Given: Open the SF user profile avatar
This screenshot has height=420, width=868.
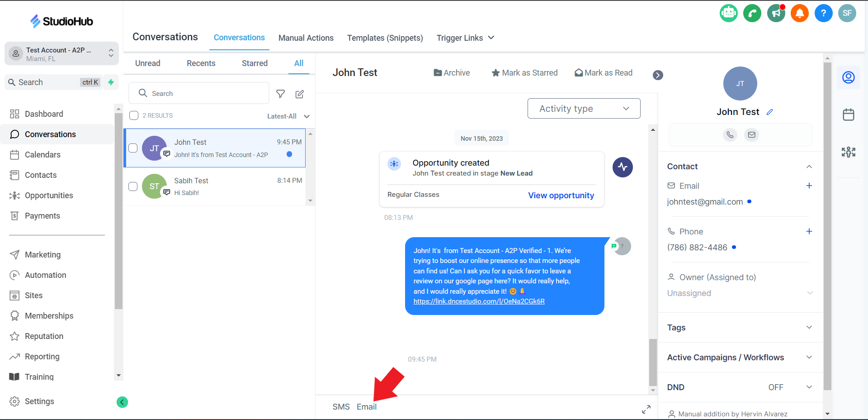Looking at the screenshot, I should click(847, 13).
